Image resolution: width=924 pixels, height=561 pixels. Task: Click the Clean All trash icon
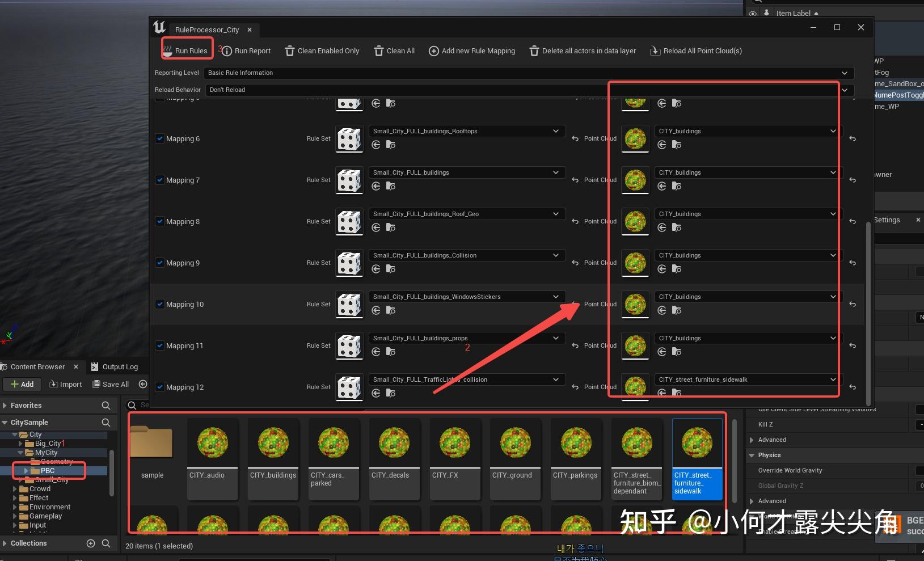coord(378,50)
